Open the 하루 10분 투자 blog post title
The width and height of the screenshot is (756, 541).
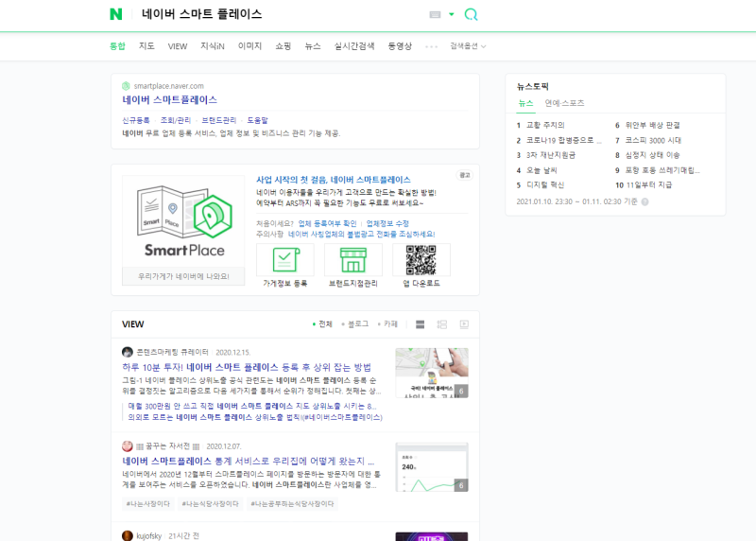(247, 367)
